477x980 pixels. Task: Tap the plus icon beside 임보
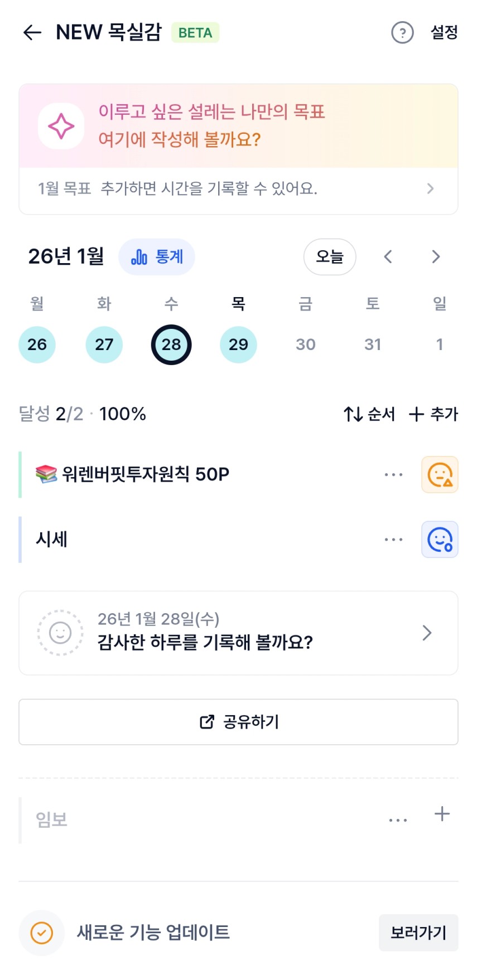click(442, 814)
